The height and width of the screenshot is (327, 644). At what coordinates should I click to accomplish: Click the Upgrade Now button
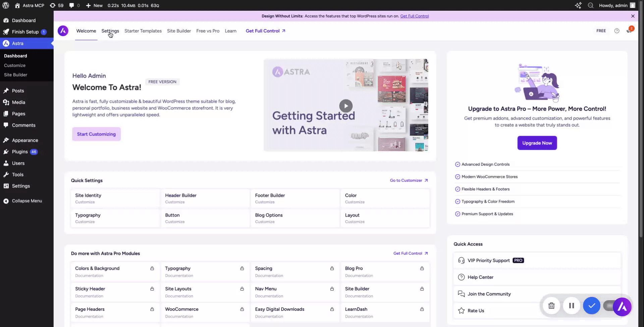pyautogui.click(x=537, y=143)
